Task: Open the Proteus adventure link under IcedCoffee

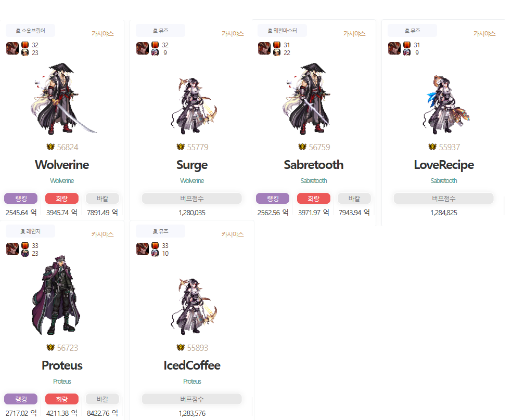Action: coord(192,381)
